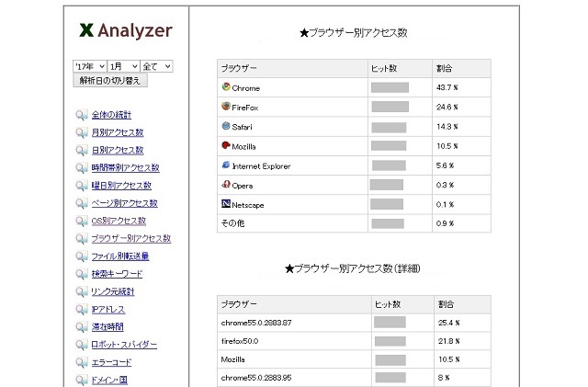
Task: Open the ロボット・スパイダー link
Action: click(124, 344)
